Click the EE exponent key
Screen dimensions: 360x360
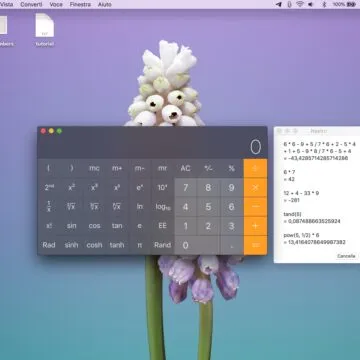click(162, 226)
